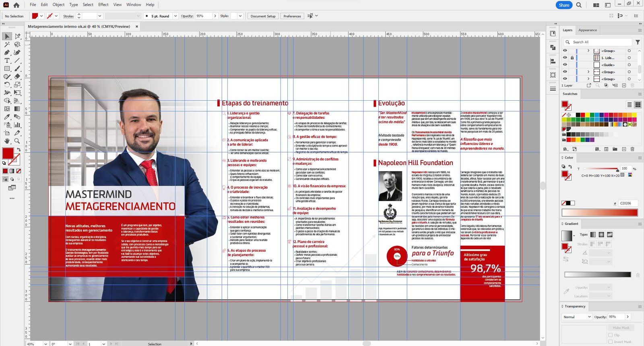
Task: Open the Style dropdown
Action: coord(240,16)
